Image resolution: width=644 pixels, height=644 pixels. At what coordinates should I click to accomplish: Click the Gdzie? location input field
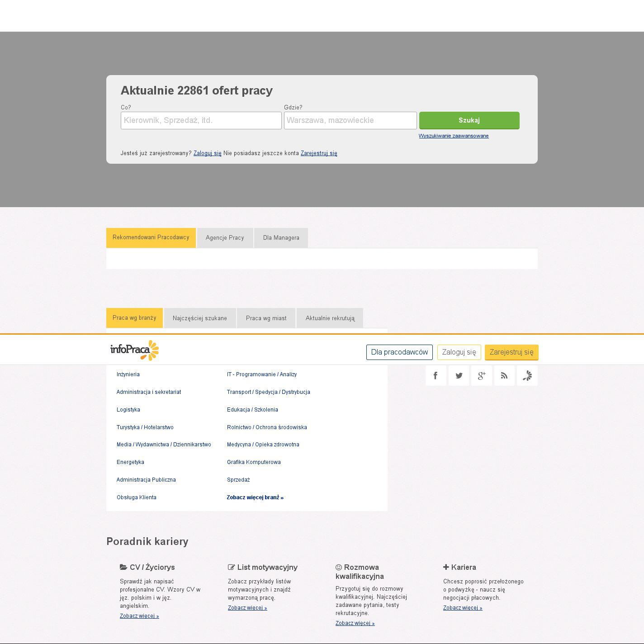click(x=350, y=120)
